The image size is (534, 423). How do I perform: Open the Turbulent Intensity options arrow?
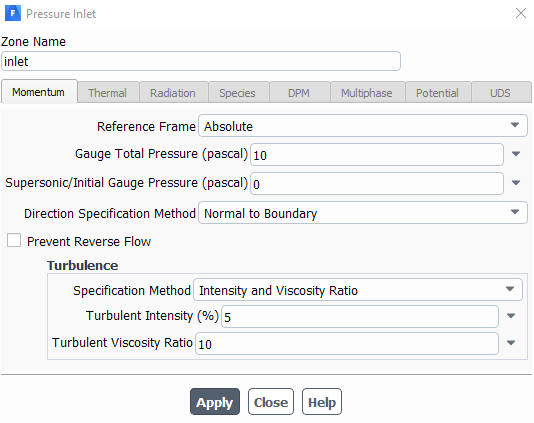pos(511,316)
